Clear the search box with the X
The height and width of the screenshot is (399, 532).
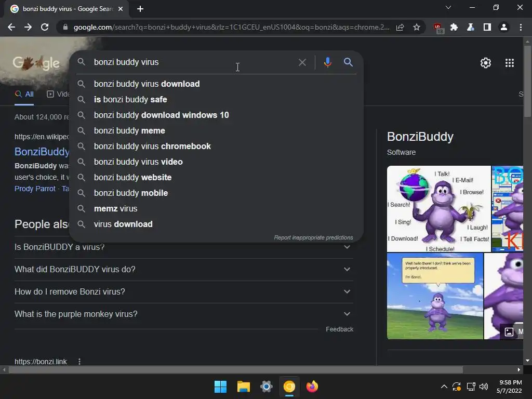[x=302, y=62]
